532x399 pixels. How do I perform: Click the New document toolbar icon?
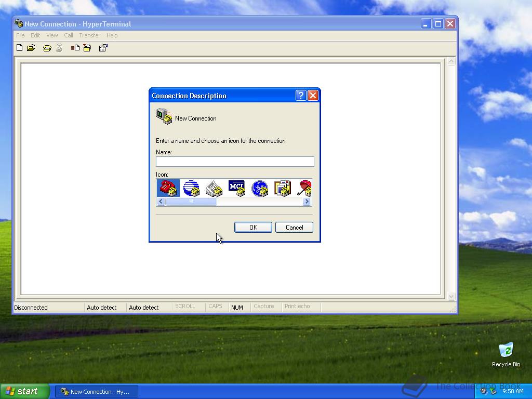tap(19, 48)
